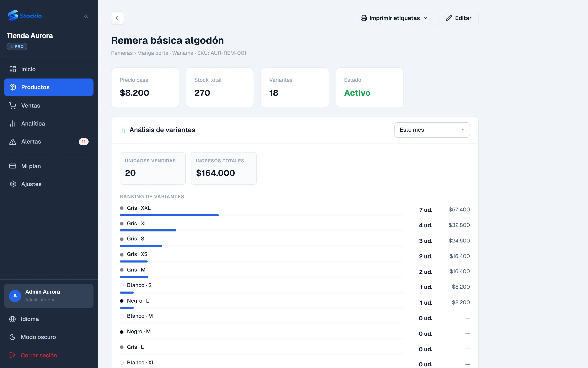The image size is (588, 368).
Task: Click the Admin Aurora avatar circle
Action: tap(15, 296)
